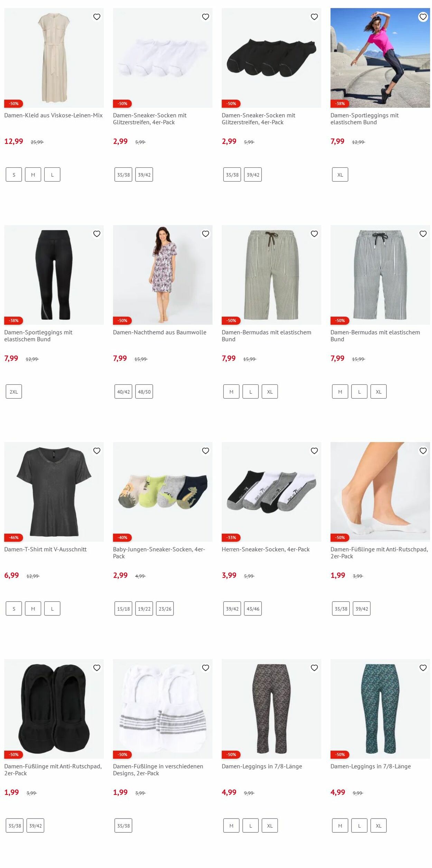Save Damen-Nachthemd aus Baumwolle to wishlist
Viewport: 432px width, 868px height.
click(x=206, y=234)
